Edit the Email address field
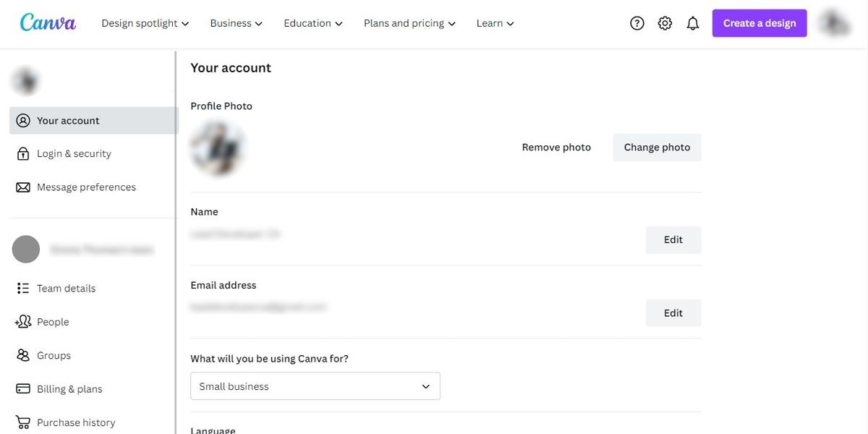This screenshot has height=434, width=868. [673, 313]
